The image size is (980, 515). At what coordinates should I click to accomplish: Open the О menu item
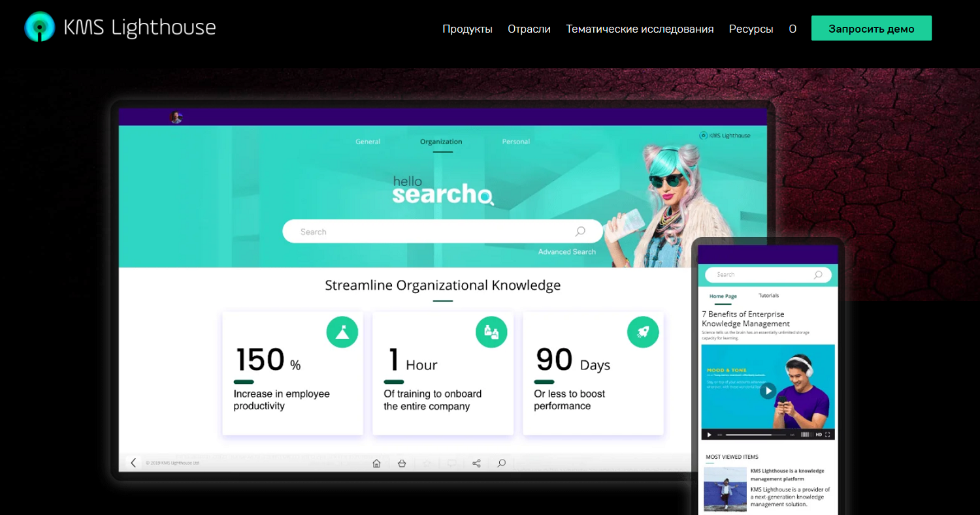[x=792, y=29]
